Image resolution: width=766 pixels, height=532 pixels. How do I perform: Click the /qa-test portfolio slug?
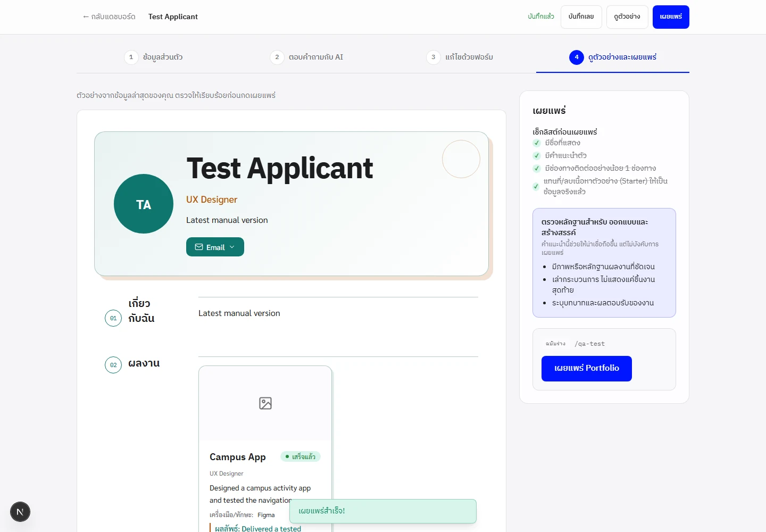coord(589,344)
